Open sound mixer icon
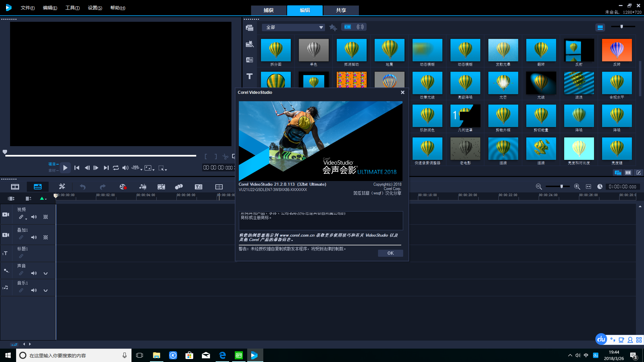 tap(143, 187)
